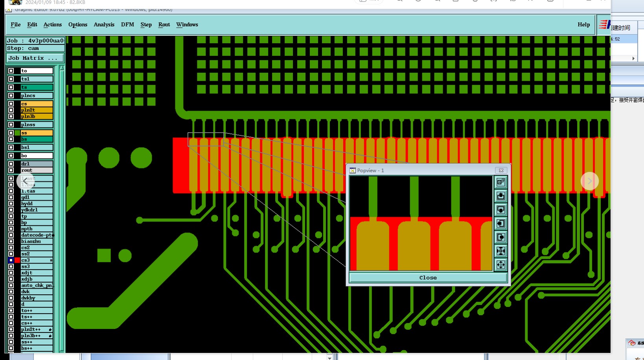The image size is (644, 360).
Task: Click the next-image right arrow overlay
Action: pyautogui.click(x=589, y=181)
